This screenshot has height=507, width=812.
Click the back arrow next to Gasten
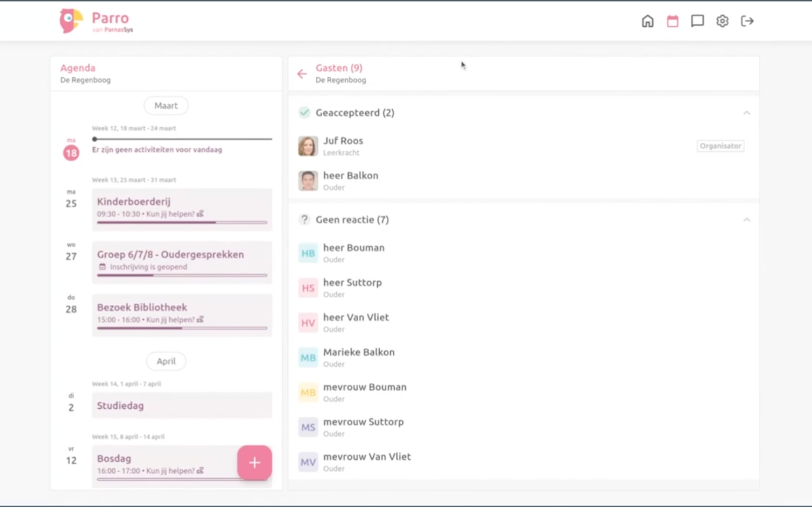click(x=302, y=74)
